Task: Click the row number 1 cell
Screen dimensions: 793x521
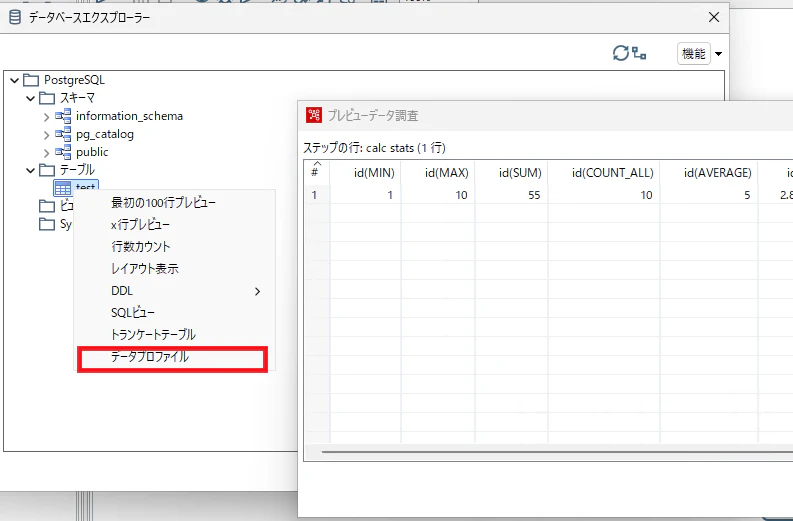Action: click(x=315, y=195)
